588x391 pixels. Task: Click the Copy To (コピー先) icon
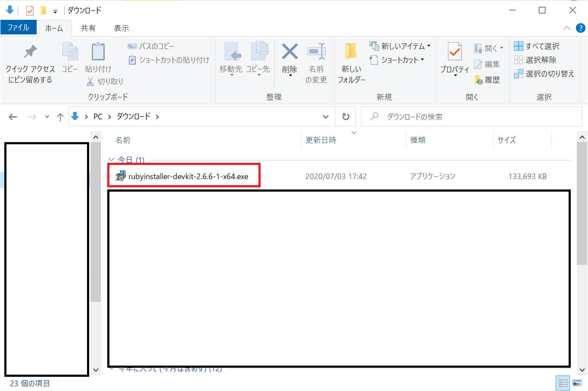point(259,52)
